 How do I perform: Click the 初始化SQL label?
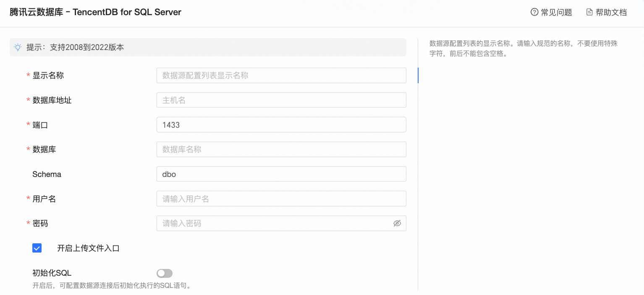click(52, 273)
